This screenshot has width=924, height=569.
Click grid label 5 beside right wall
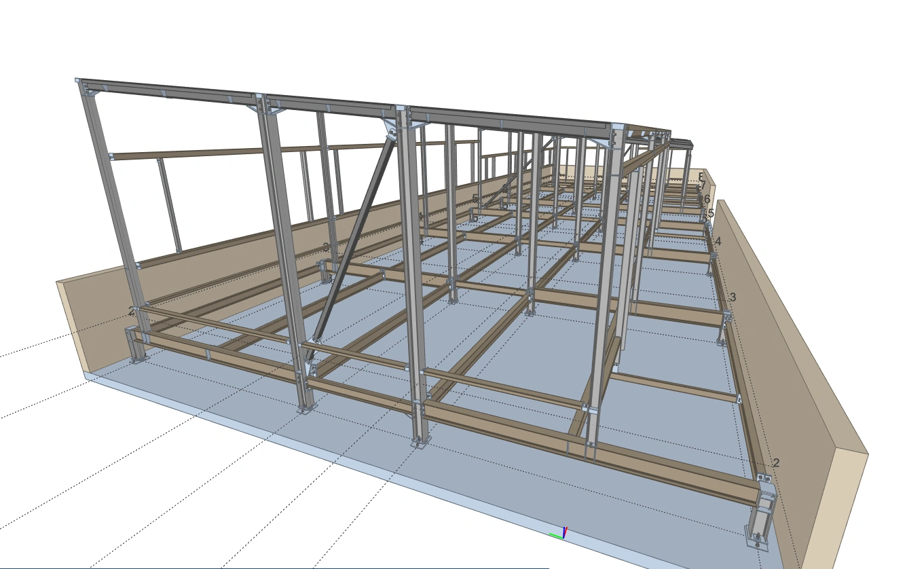[711, 213]
